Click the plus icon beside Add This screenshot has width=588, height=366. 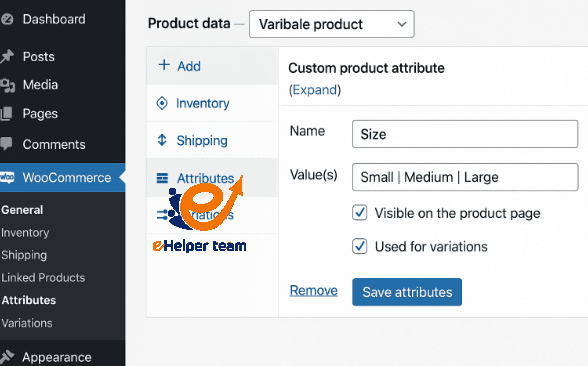(x=164, y=65)
